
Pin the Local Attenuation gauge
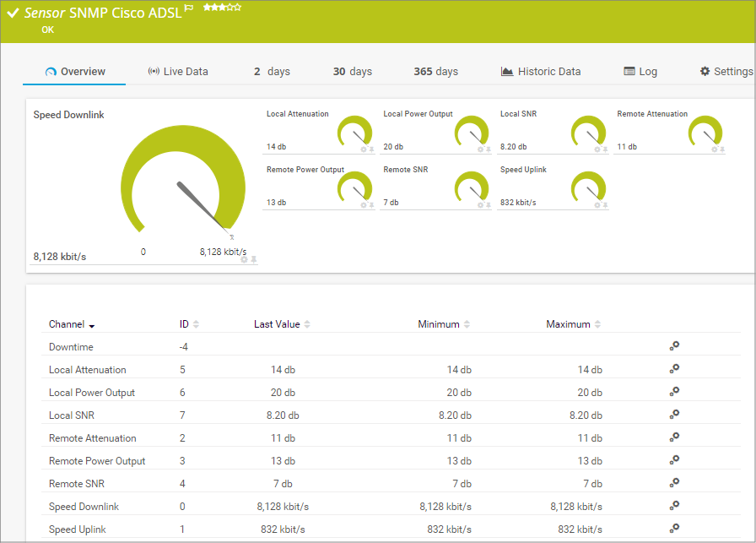tap(371, 149)
